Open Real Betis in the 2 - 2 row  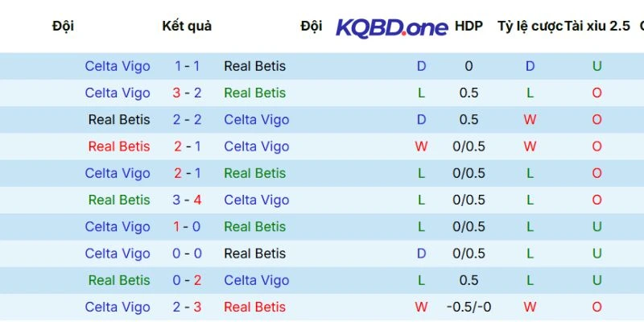coord(119,119)
